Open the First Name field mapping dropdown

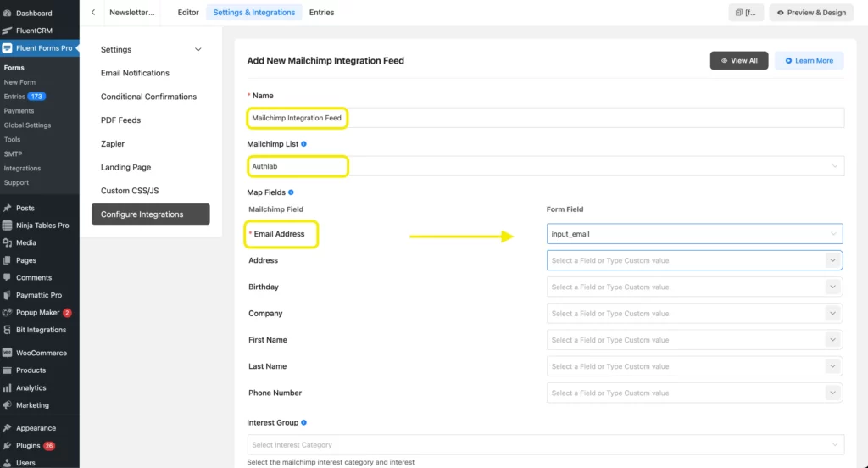(x=694, y=340)
